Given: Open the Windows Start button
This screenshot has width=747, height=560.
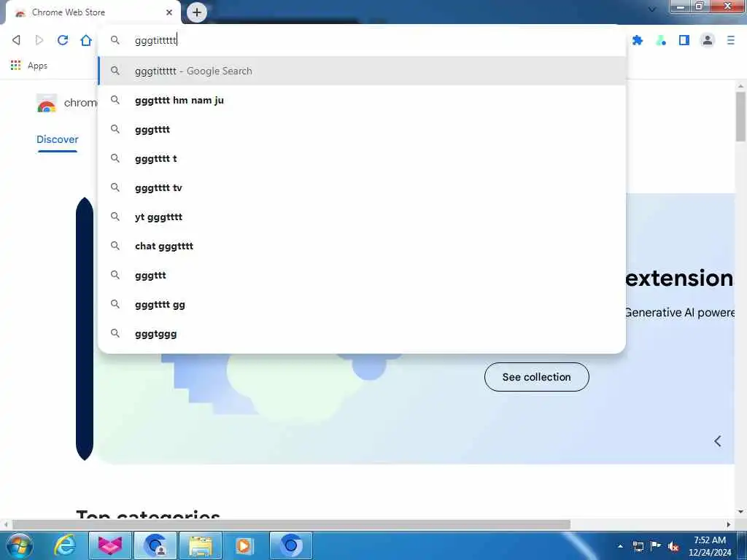Looking at the screenshot, I should click(x=20, y=545).
